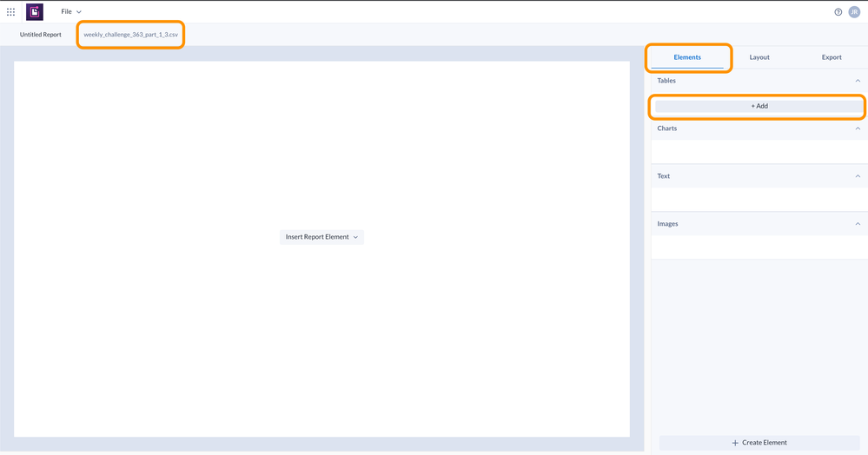Switch to the Export tab
868x455 pixels.
tap(832, 57)
